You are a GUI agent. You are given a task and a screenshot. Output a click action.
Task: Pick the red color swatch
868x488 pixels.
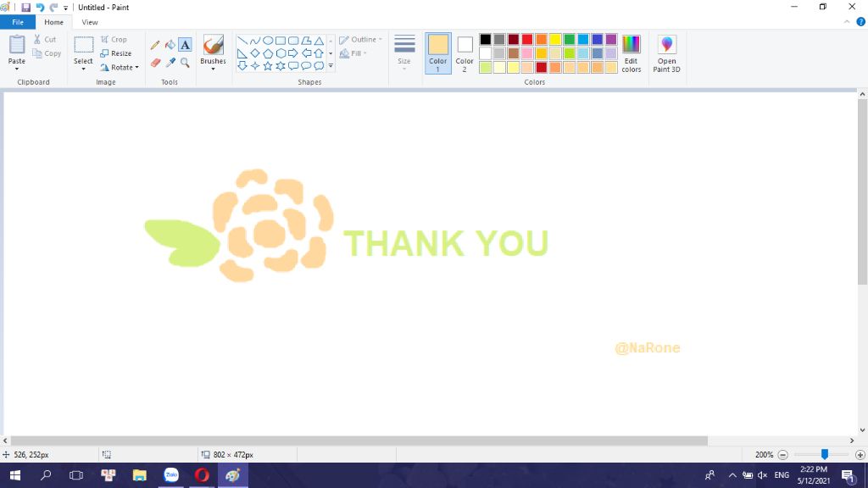[x=527, y=39]
